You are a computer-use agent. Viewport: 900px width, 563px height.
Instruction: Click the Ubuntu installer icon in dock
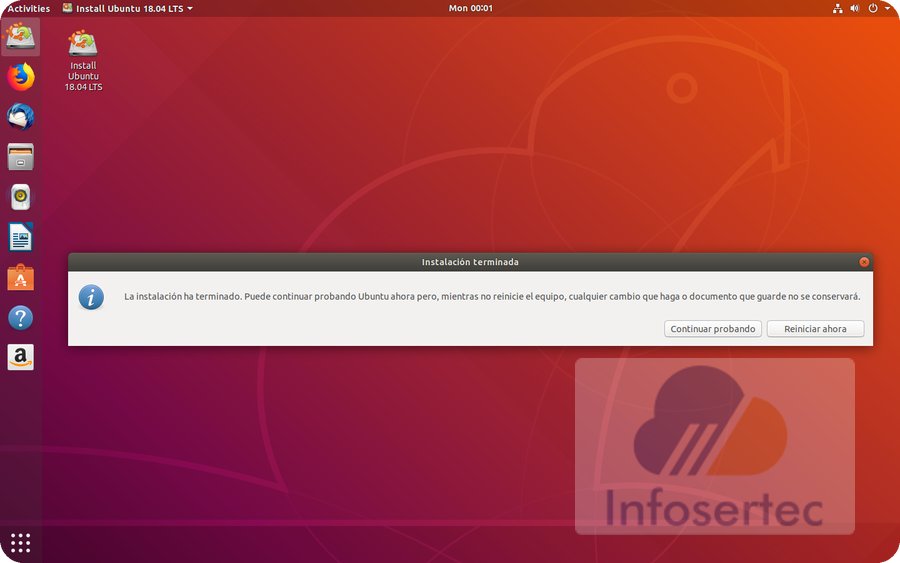20,37
